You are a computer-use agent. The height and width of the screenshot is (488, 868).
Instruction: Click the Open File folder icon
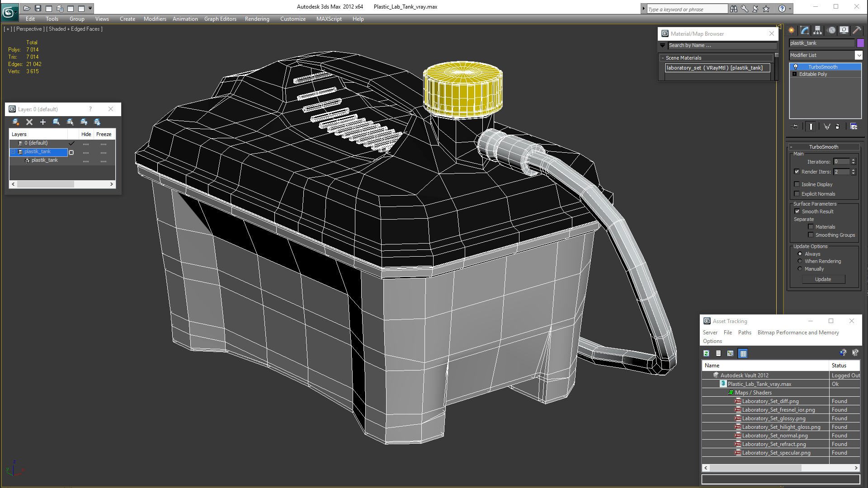pos(27,8)
